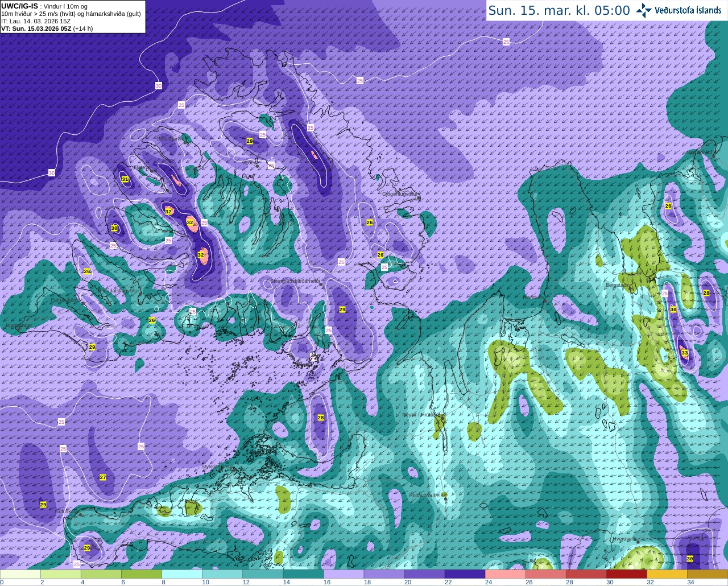
Task: Select the 6–8 m/s olive green legend swatch
Action: (142, 574)
